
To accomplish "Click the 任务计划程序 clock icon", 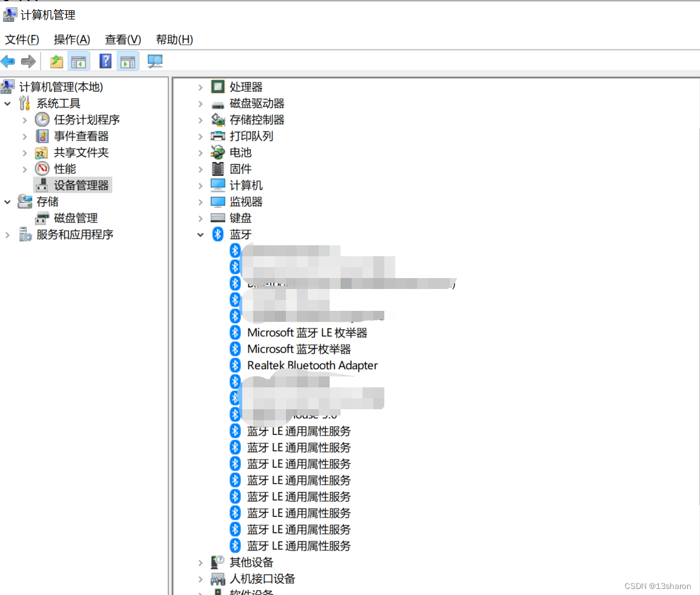I will (42, 119).
